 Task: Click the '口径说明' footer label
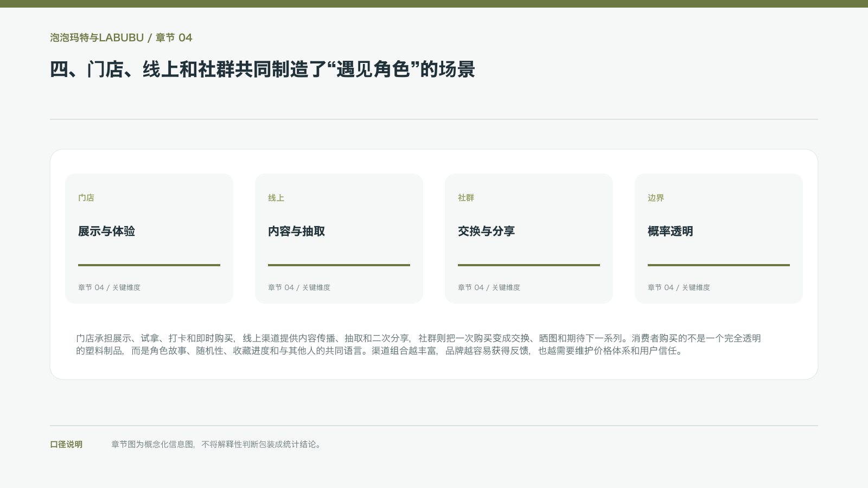click(x=66, y=444)
